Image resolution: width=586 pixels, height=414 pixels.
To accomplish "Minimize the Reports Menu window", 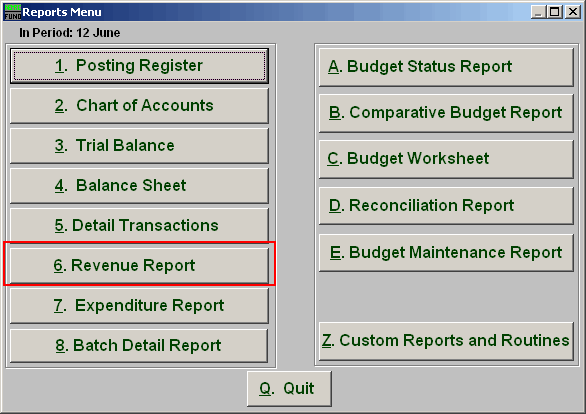I will (538, 12).
